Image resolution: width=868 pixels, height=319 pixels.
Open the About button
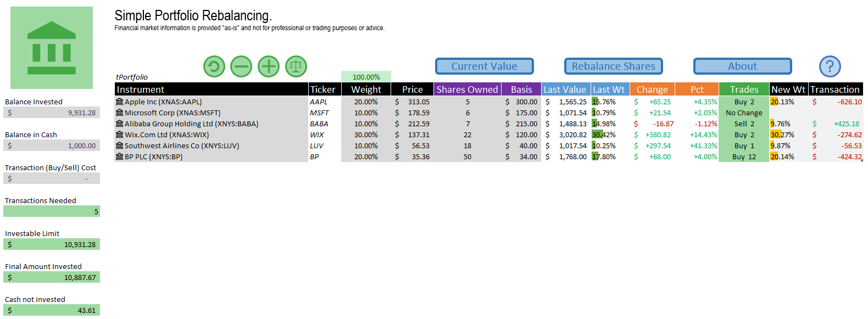[743, 66]
